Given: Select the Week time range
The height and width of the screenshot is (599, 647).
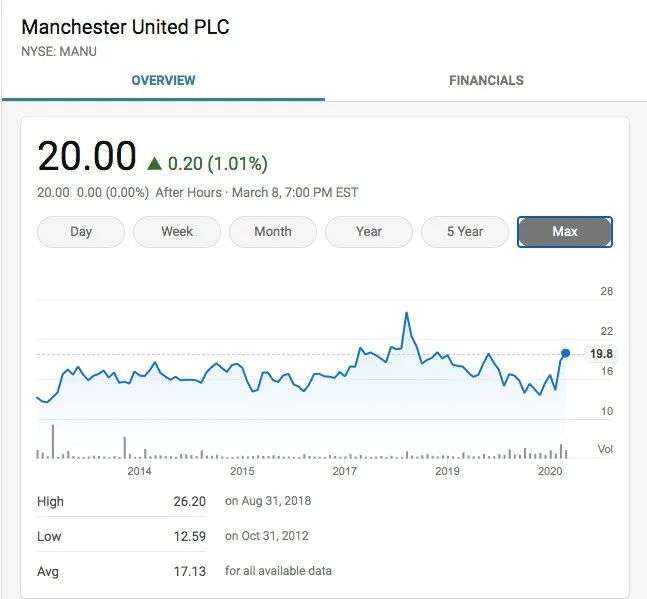Looking at the screenshot, I should tap(177, 232).
